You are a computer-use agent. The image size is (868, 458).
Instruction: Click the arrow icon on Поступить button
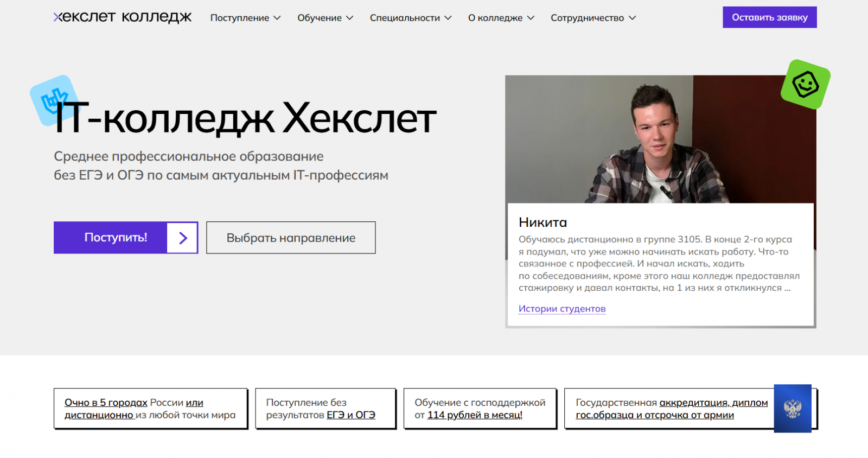[183, 238]
